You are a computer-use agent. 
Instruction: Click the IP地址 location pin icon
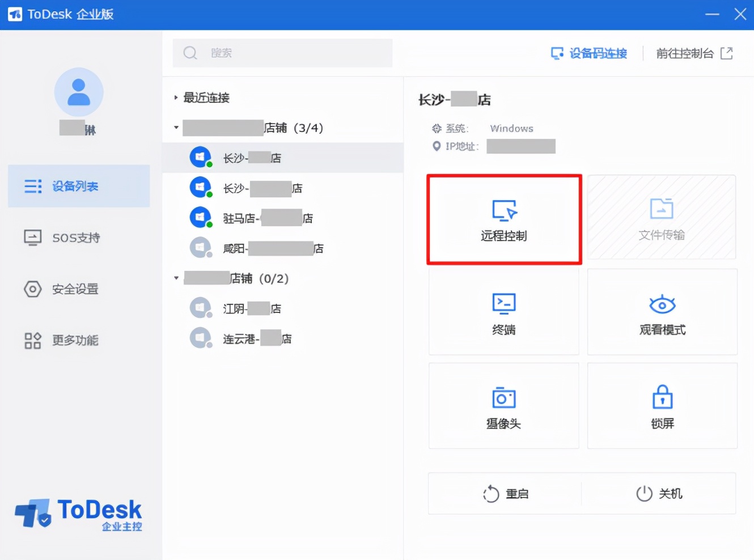pyautogui.click(x=437, y=146)
